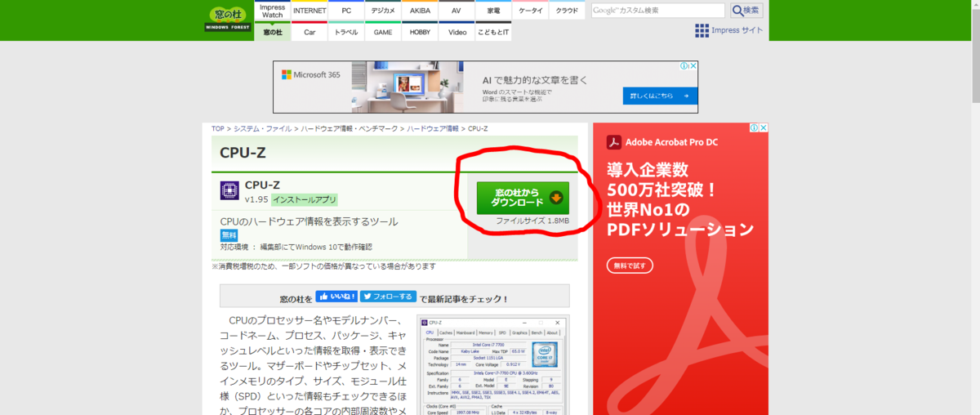Click the Microsoft 365 logo in banner ad

click(x=311, y=74)
